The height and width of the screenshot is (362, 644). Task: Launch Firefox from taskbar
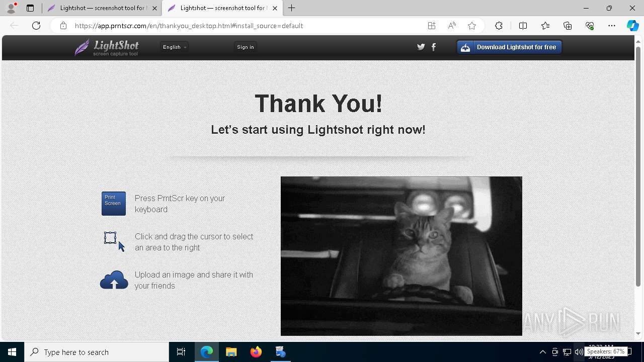(x=256, y=352)
